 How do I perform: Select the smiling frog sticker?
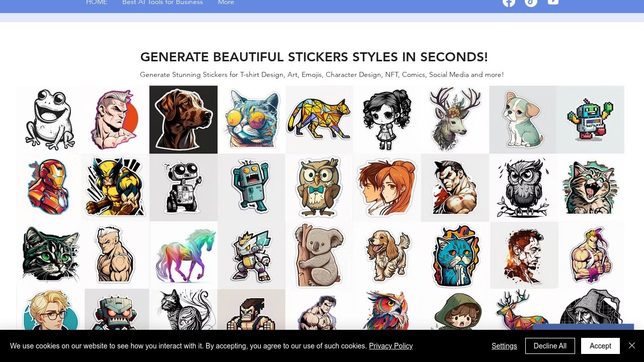pyautogui.click(x=49, y=120)
